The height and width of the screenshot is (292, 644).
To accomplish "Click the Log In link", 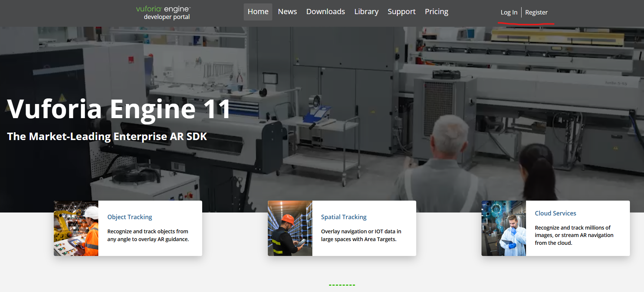I will coord(509,12).
